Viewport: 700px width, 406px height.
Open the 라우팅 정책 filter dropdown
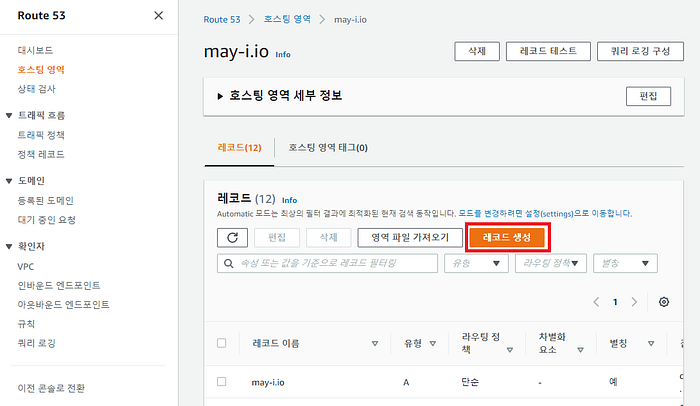[x=550, y=264]
